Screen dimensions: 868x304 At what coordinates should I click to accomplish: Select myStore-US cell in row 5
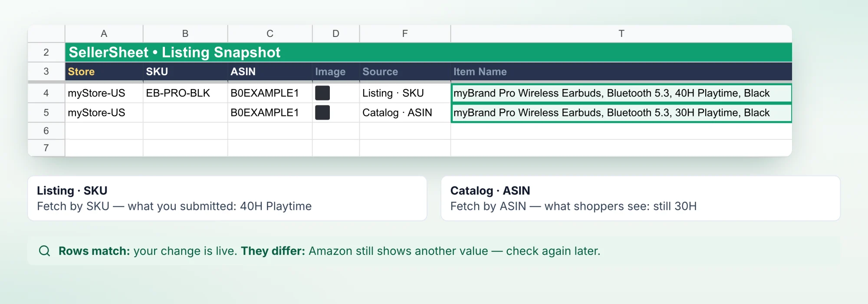pyautogui.click(x=104, y=112)
